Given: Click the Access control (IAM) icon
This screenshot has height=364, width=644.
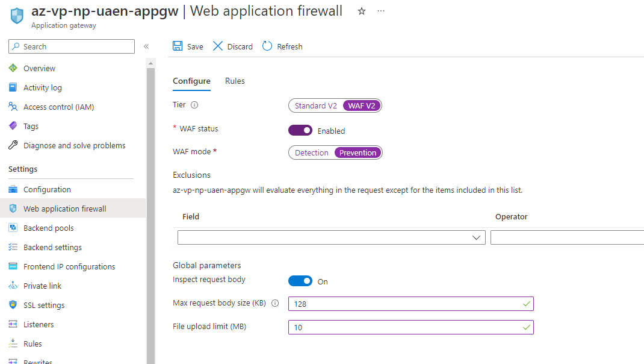Looking at the screenshot, I should pos(13,107).
